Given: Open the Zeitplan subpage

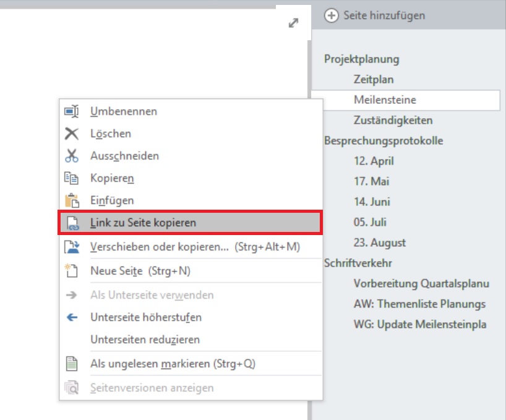Looking at the screenshot, I should (374, 80).
